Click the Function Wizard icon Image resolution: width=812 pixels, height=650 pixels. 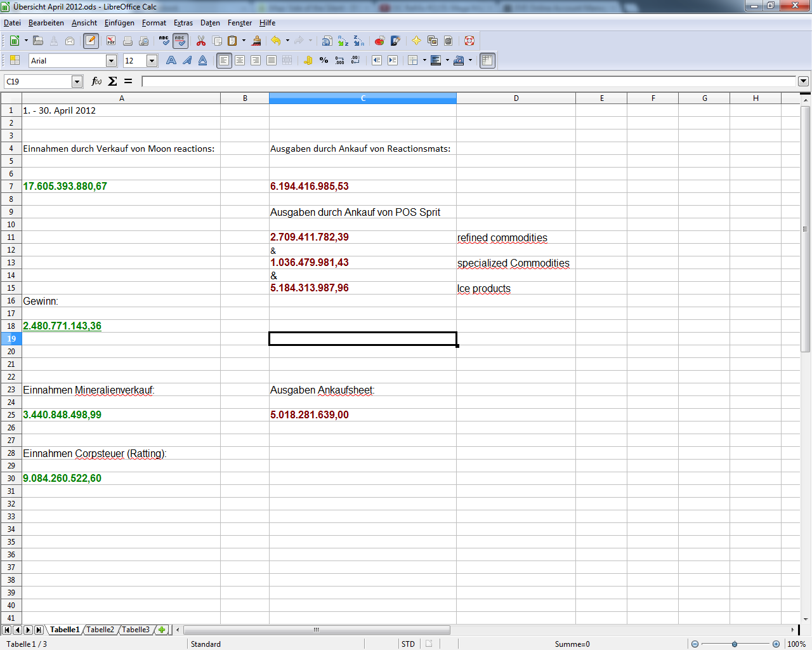96,81
